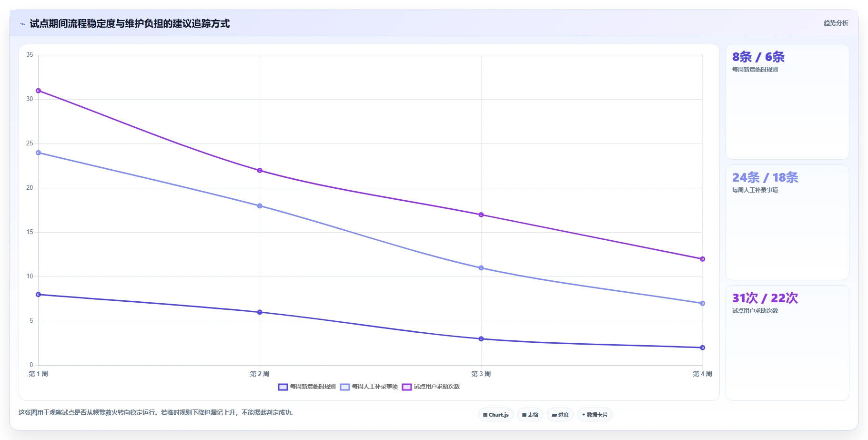The image size is (868, 440).
Task: Select the 求助次数 data point at 第 3 周 (17)
Action: point(481,215)
